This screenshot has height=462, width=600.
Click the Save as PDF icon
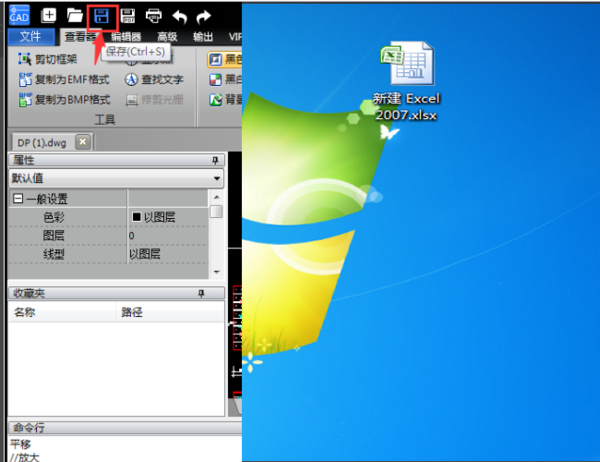(128, 16)
